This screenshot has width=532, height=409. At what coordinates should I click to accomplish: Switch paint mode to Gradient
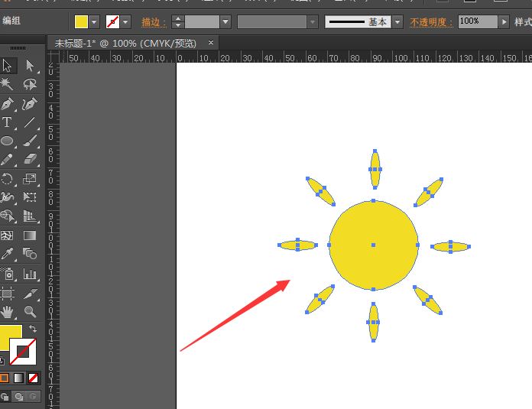point(18,378)
